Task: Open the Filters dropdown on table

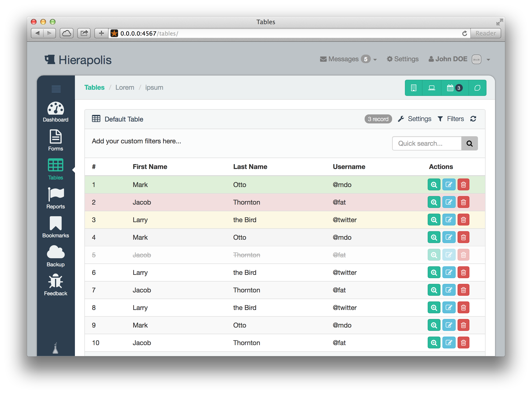Action: click(451, 119)
